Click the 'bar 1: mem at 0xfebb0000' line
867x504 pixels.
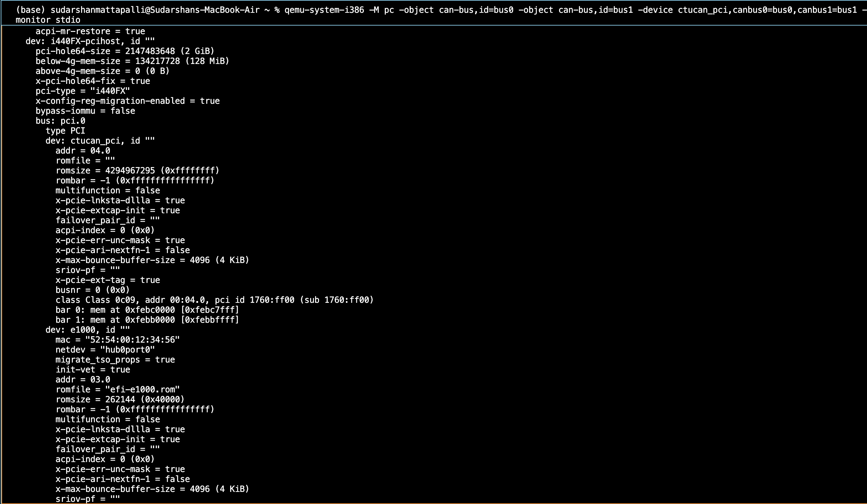coord(147,320)
